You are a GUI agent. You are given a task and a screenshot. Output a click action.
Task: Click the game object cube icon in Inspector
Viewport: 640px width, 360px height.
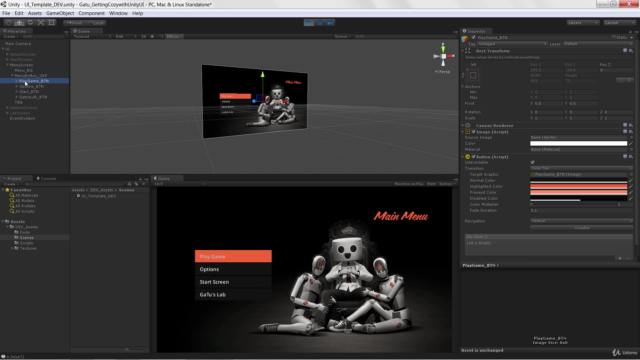pos(465,38)
